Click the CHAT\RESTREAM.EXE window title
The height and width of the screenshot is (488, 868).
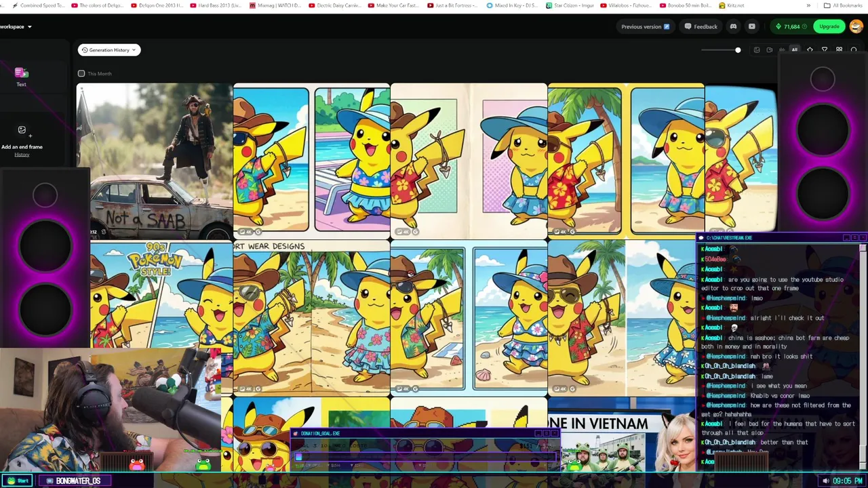click(729, 238)
